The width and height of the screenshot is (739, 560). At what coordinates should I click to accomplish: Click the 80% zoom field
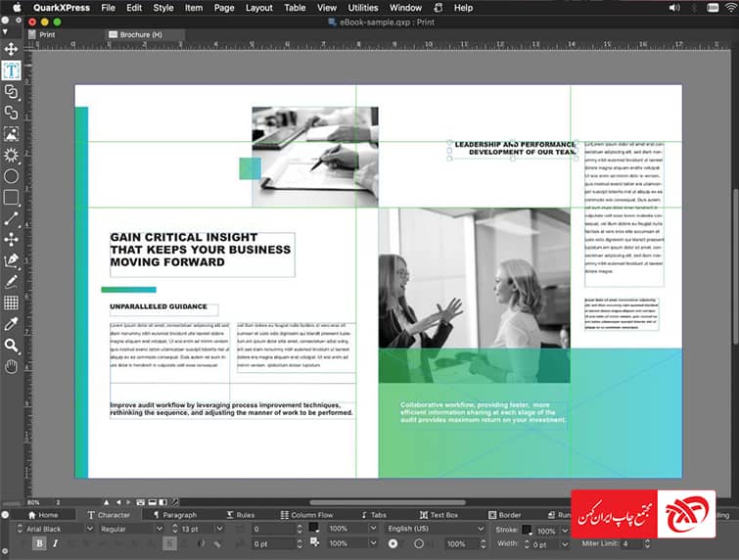click(33, 502)
